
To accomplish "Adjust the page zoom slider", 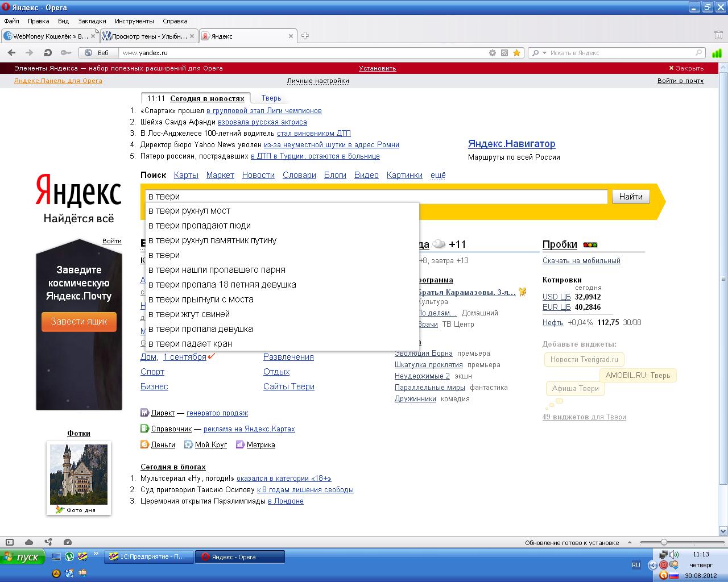I will click(x=663, y=542).
